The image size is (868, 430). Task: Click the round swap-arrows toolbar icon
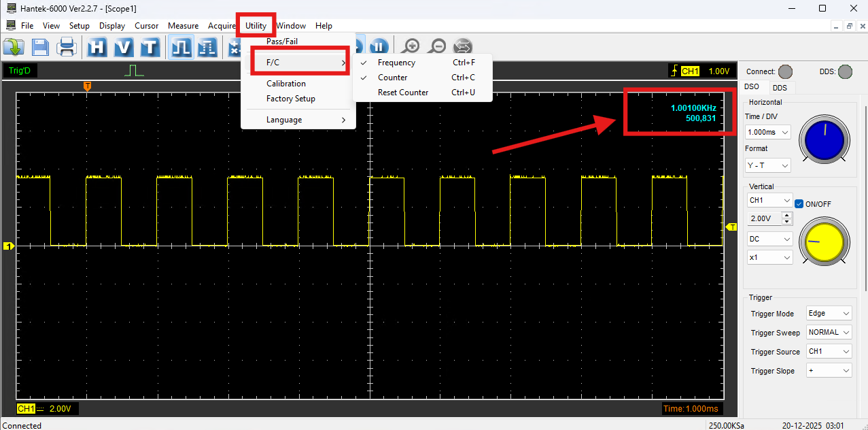463,47
